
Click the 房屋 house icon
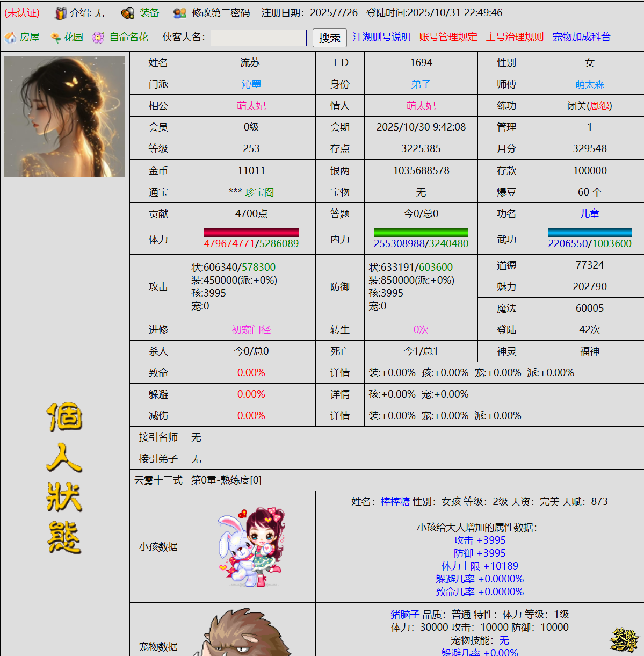coord(10,37)
